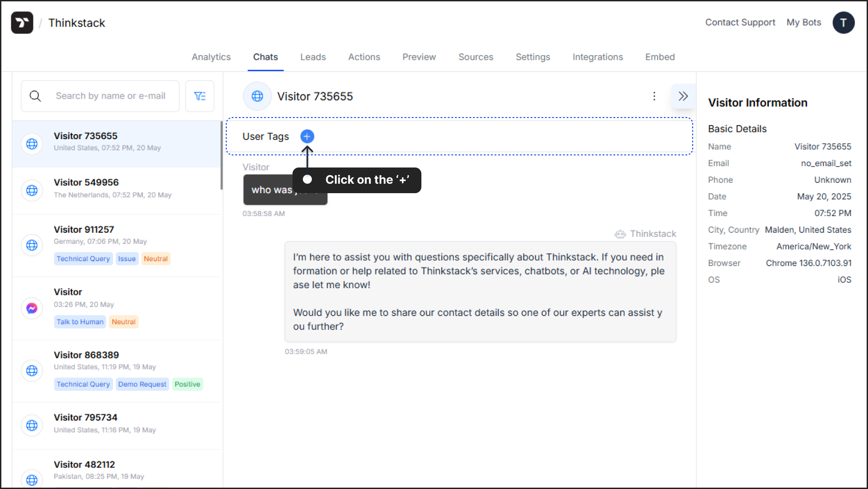Open the Visitor 868389 conversation
This screenshot has height=489, width=868.
117,371
